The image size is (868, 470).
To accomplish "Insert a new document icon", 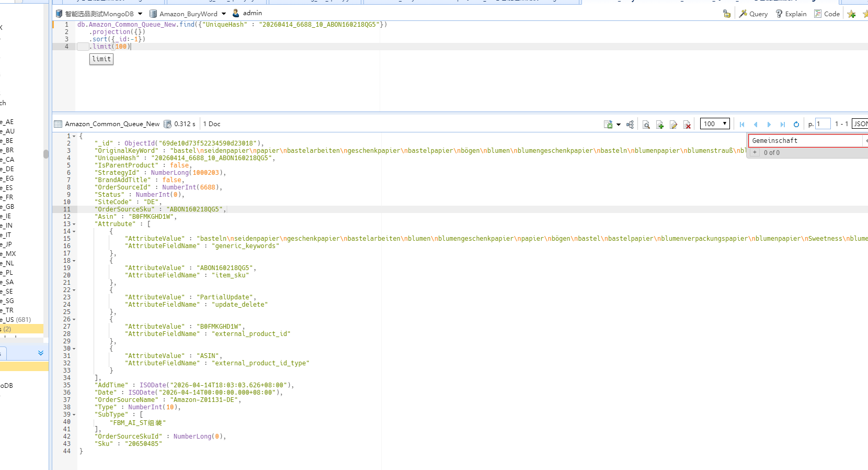I will [x=660, y=125].
